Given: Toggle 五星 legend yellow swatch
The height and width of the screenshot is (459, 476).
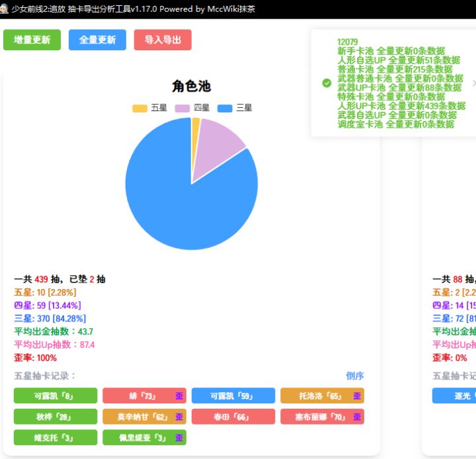Looking at the screenshot, I should [x=139, y=108].
